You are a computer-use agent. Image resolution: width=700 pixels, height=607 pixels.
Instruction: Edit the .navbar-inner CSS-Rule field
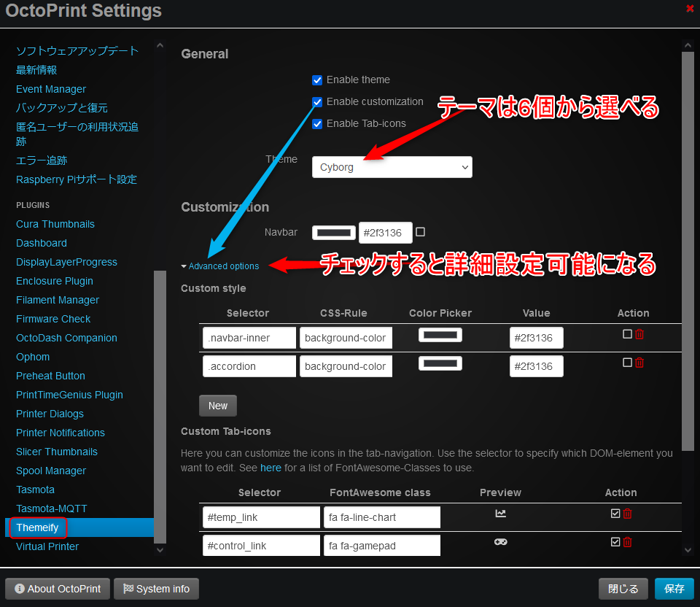coord(346,338)
